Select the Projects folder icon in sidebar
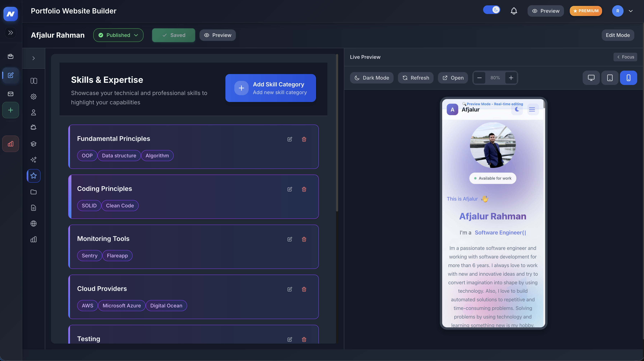 click(x=34, y=192)
